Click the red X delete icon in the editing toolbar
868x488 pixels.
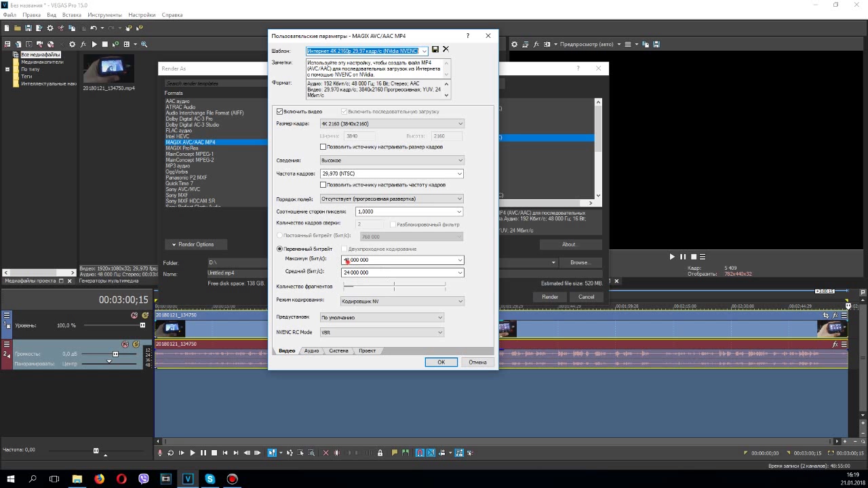click(x=325, y=453)
